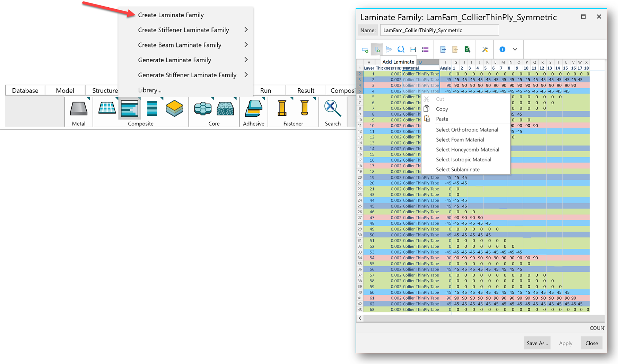Screen dimensions: 618x364
Task: Switch to the Database tab
Action: (25, 90)
